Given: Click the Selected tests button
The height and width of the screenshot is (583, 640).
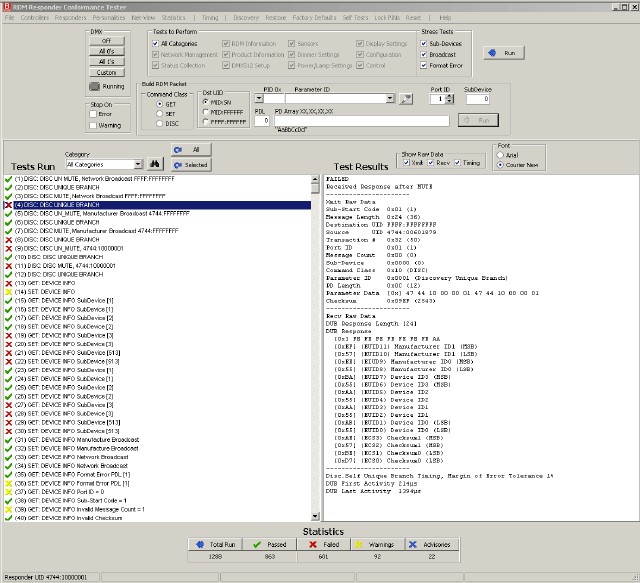Looking at the screenshot, I should click(x=191, y=164).
